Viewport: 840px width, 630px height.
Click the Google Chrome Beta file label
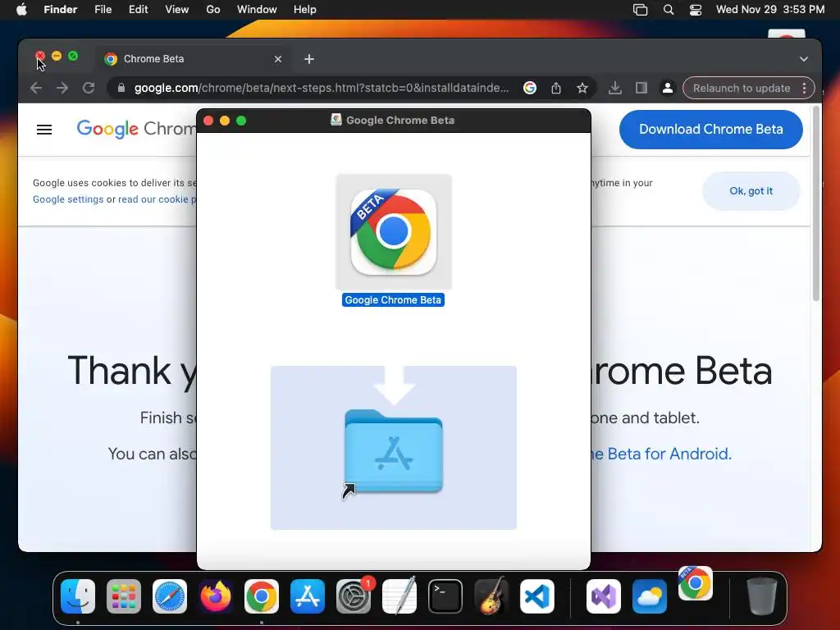(393, 300)
